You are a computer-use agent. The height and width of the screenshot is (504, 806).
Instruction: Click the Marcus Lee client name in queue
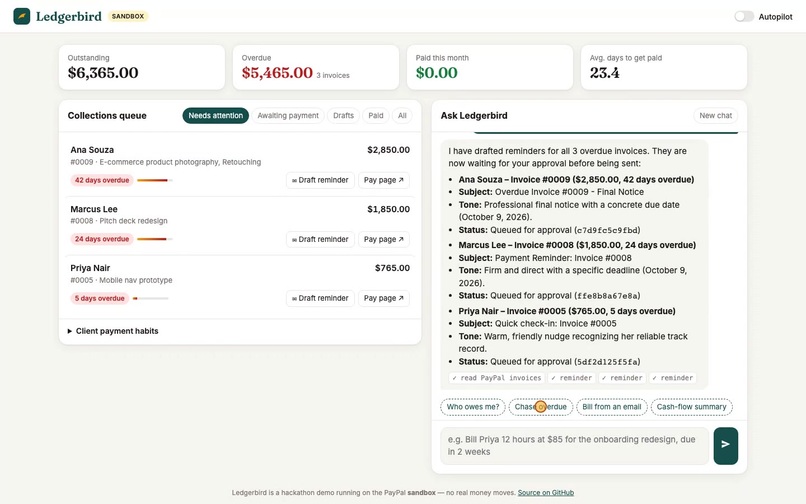tap(94, 209)
